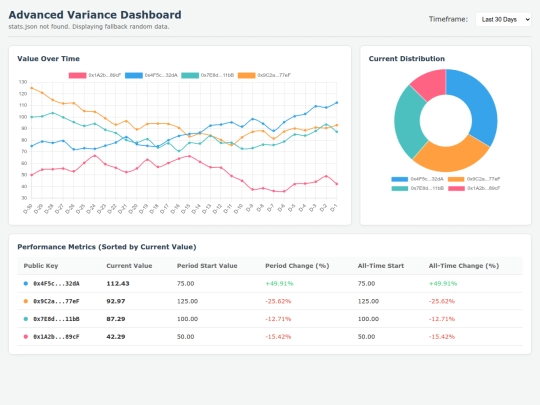Toggle 0x9C2a...77eF series in line chart legend

[264, 75]
